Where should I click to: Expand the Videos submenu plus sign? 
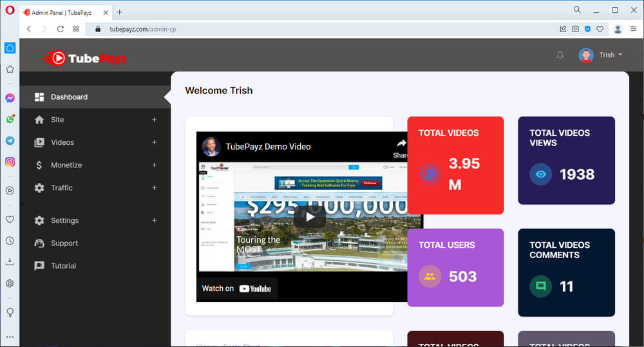155,142
